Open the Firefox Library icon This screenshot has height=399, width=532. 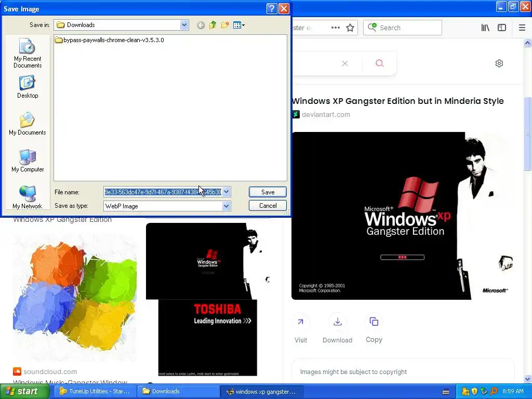click(485, 28)
